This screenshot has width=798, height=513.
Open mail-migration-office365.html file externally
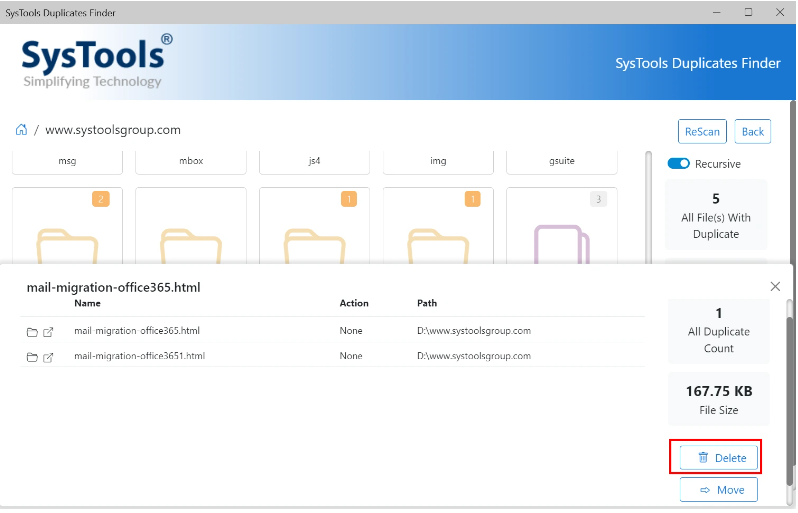pyautogui.click(x=48, y=332)
